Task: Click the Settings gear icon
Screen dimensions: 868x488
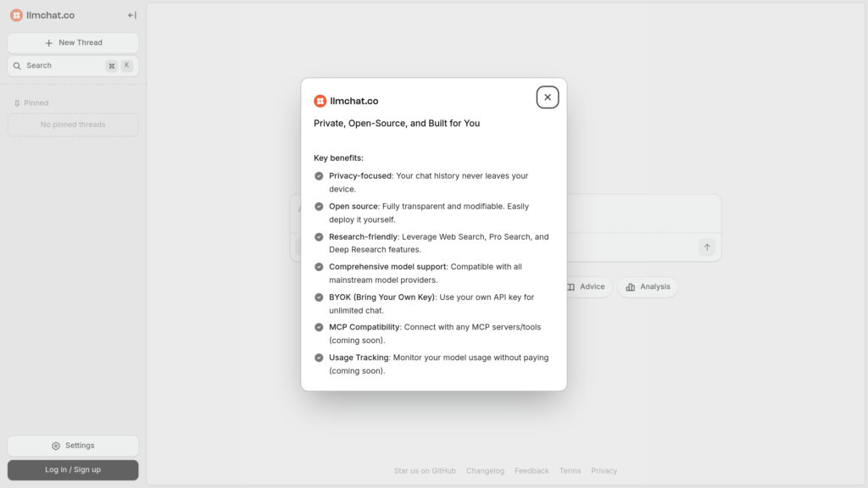Action: click(x=56, y=446)
